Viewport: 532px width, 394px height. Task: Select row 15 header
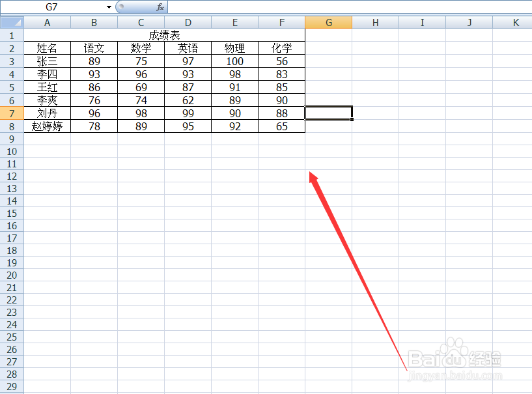tap(12, 213)
